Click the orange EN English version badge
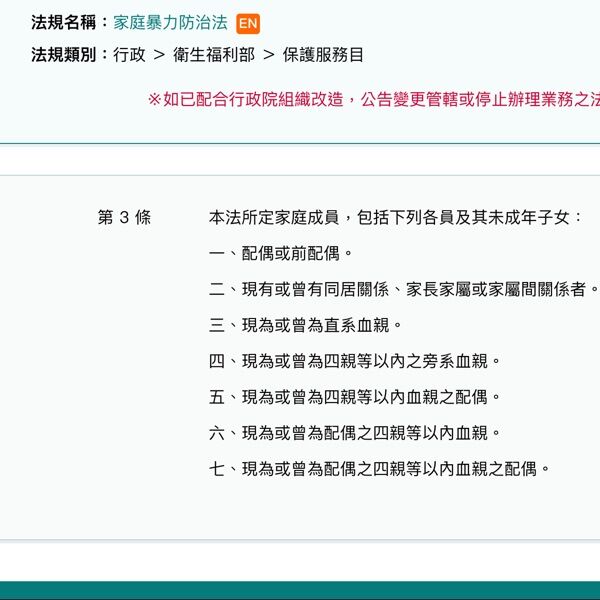 [248, 23]
